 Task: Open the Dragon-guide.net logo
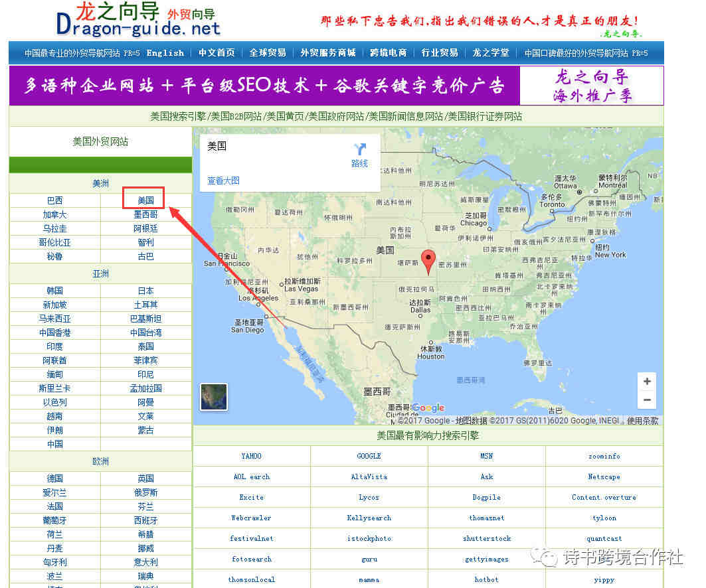pos(138,19)
